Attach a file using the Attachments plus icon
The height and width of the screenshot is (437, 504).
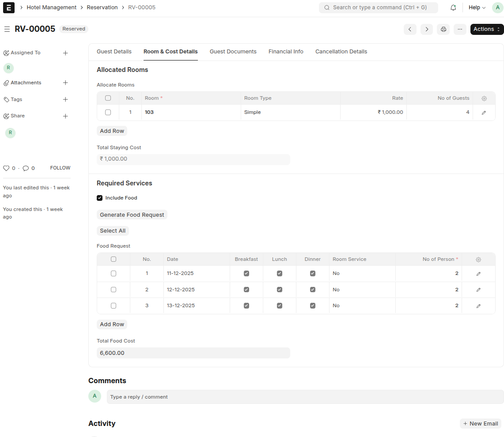[65, 83]
